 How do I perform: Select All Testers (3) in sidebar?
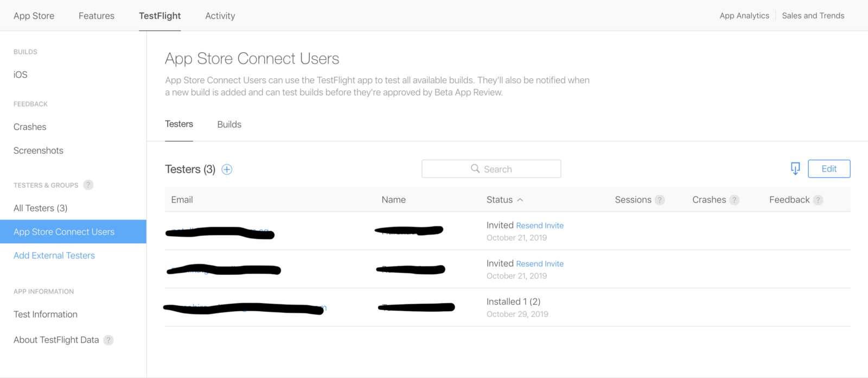point(41,208)
